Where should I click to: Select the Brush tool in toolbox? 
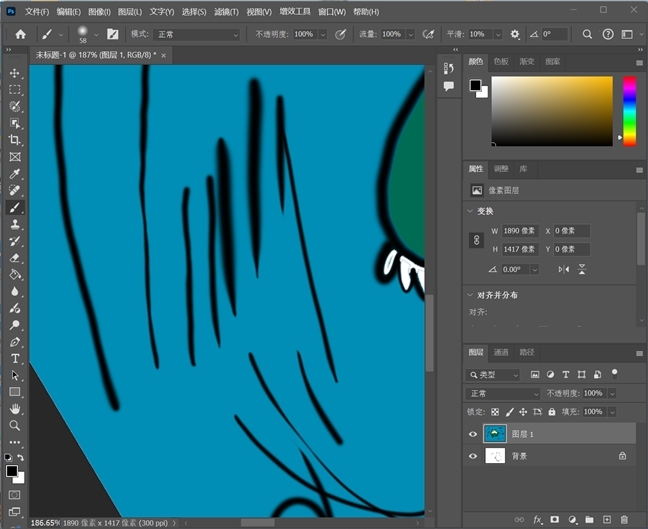tap(15, 207)
